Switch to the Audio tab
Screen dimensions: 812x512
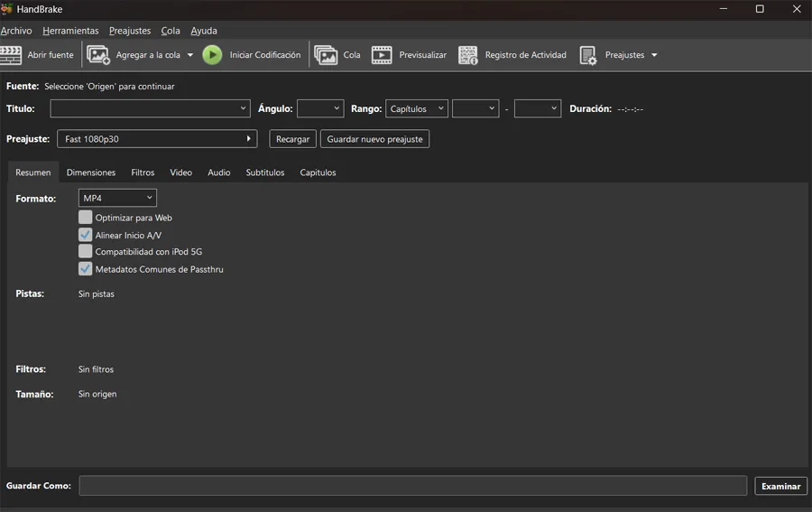(219, 172)
